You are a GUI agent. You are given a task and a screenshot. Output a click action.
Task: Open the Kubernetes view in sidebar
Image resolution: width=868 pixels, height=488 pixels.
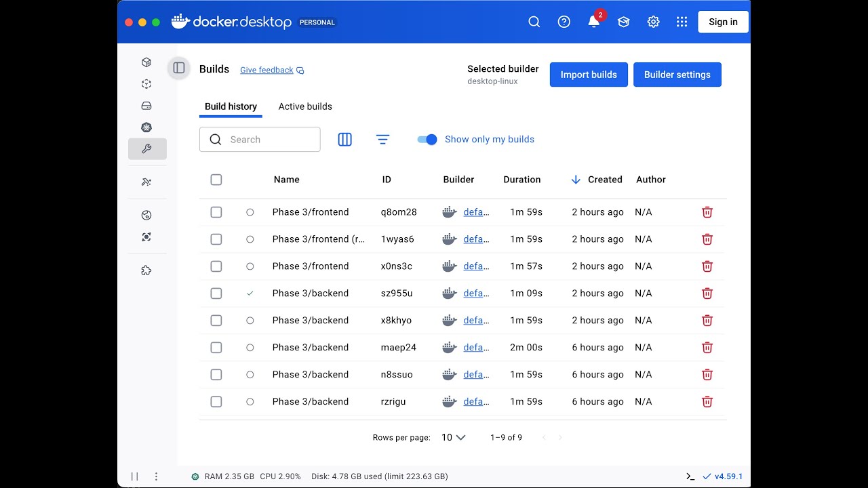tap(146, 127)
